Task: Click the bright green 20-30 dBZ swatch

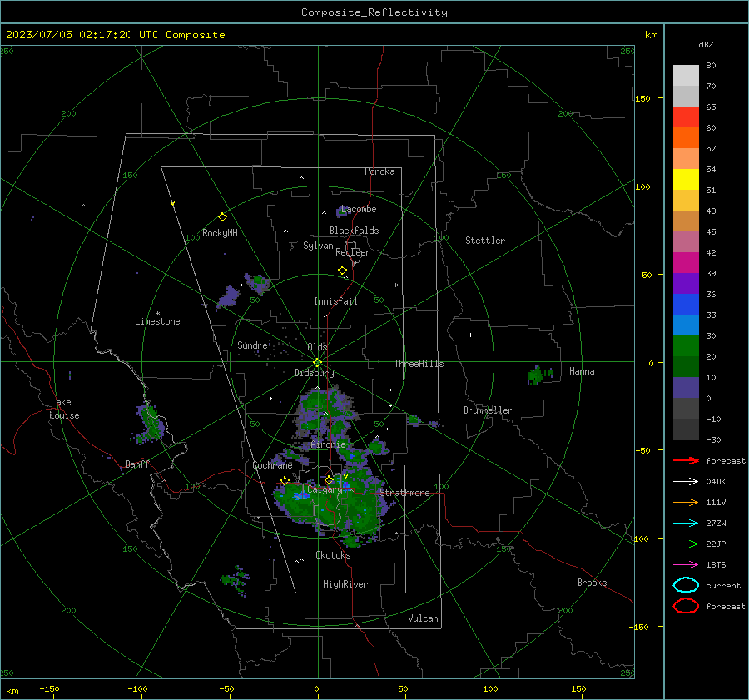Action: [x=686, y=345]
